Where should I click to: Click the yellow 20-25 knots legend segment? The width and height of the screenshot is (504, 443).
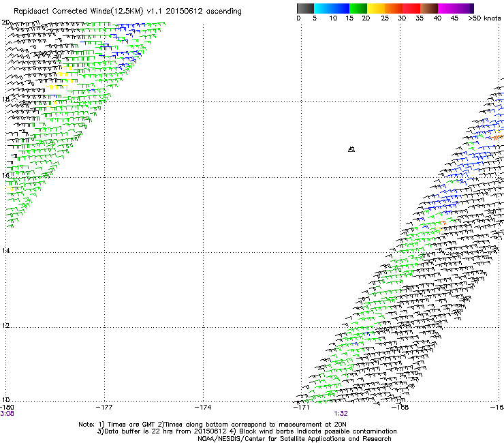(376, 8)
